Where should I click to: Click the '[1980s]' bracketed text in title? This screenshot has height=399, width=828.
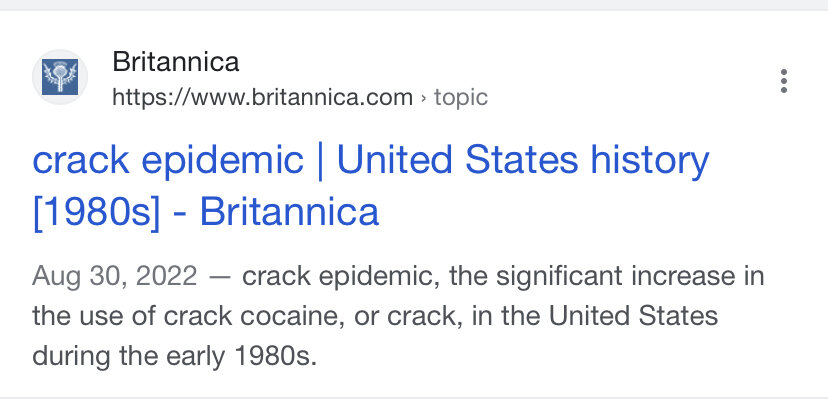[96, 212]
